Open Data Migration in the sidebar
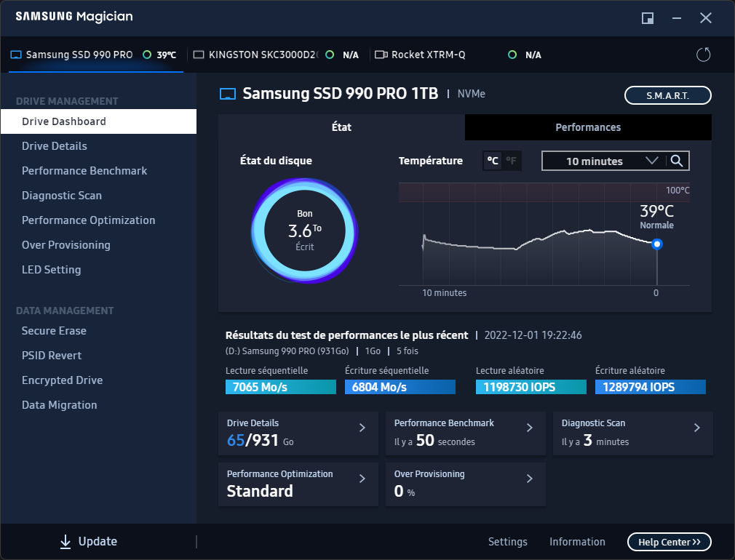Image resolution: width=735 pixels, height=560 pixels. tap(98, 405)
